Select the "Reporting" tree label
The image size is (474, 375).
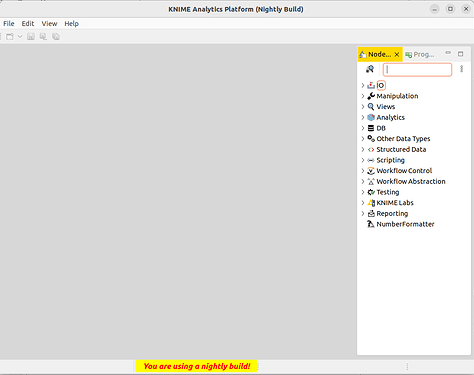click(392, 214)
